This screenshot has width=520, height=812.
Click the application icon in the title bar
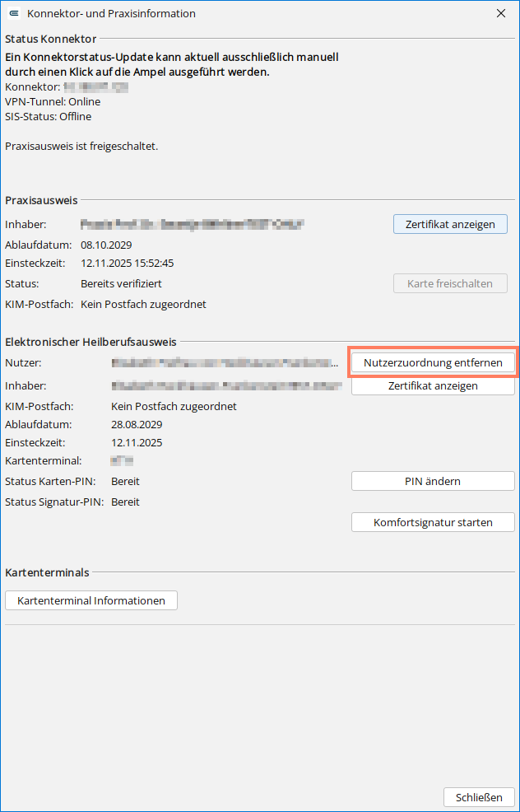click(x=15, y=14)
